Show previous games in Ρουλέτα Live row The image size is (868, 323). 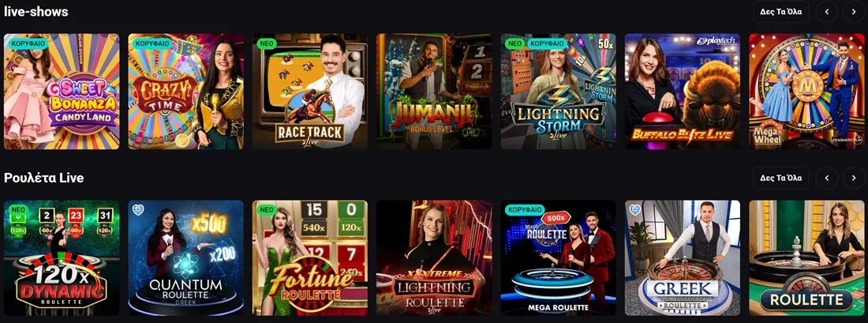[827, 178]
